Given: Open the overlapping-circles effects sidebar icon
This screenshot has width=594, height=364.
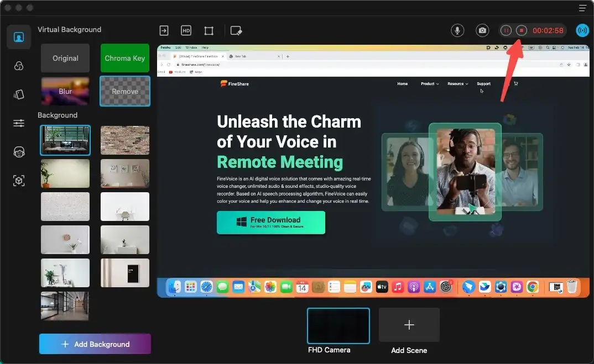Looking at the screenshot, I should pos(19,66).
